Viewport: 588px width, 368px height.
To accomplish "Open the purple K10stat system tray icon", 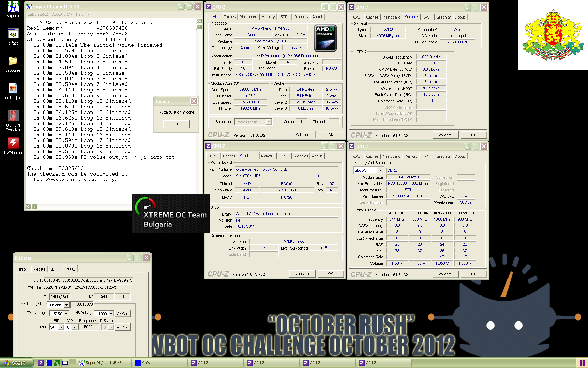I will tap(582, 363).
